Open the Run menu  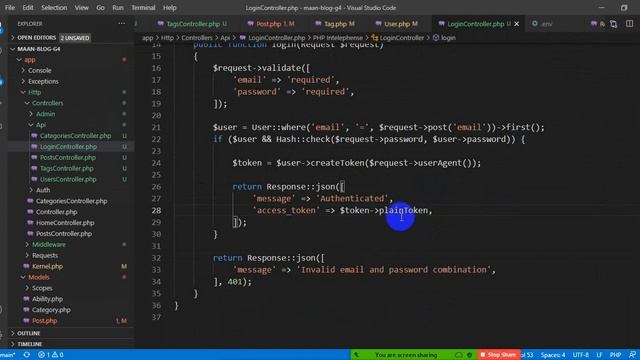tap(118, 8)
